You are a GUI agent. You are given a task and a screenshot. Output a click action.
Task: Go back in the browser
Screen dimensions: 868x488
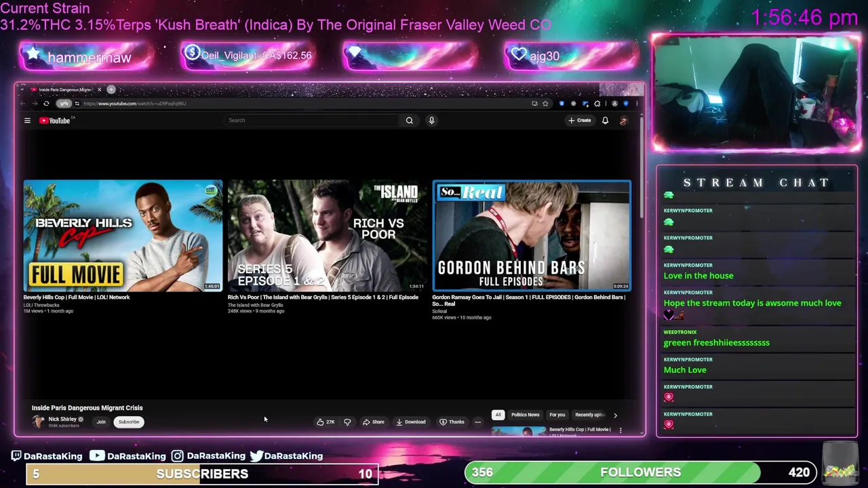[22, 104]
